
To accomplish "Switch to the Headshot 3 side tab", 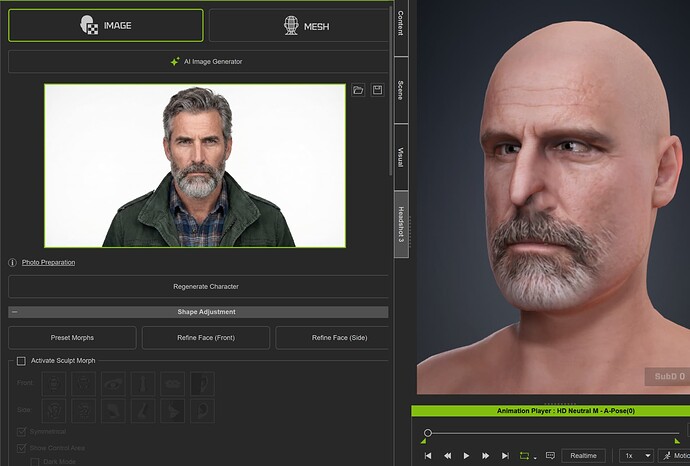I will point(401,224).
